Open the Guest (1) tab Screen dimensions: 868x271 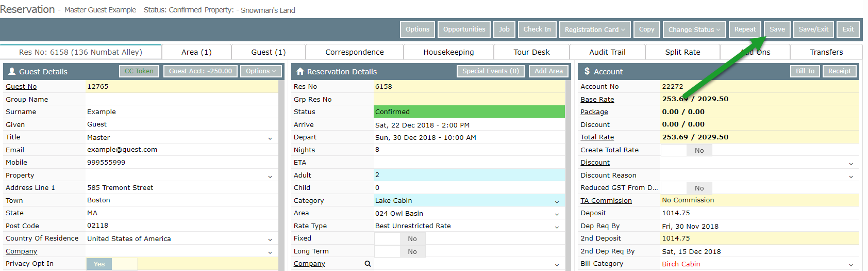(269, 52)
